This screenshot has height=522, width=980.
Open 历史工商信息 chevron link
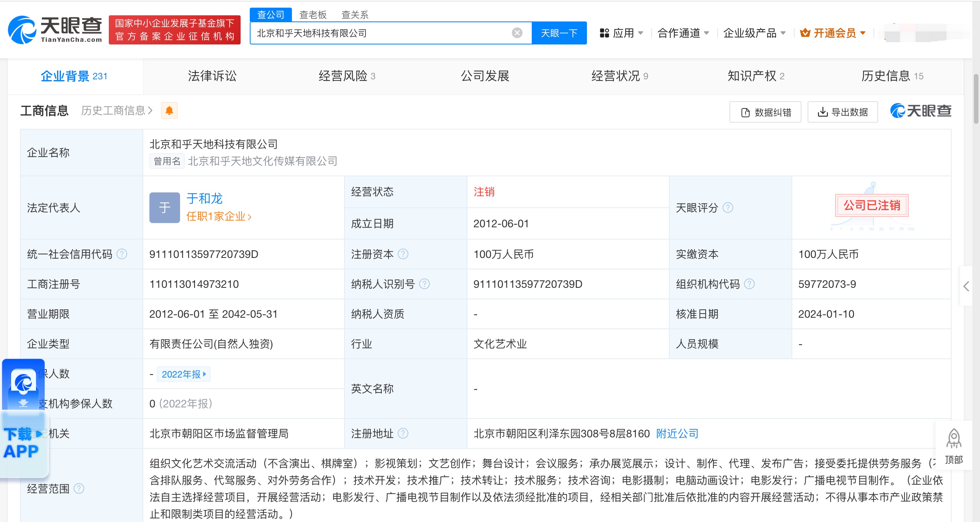pos(117,111)
